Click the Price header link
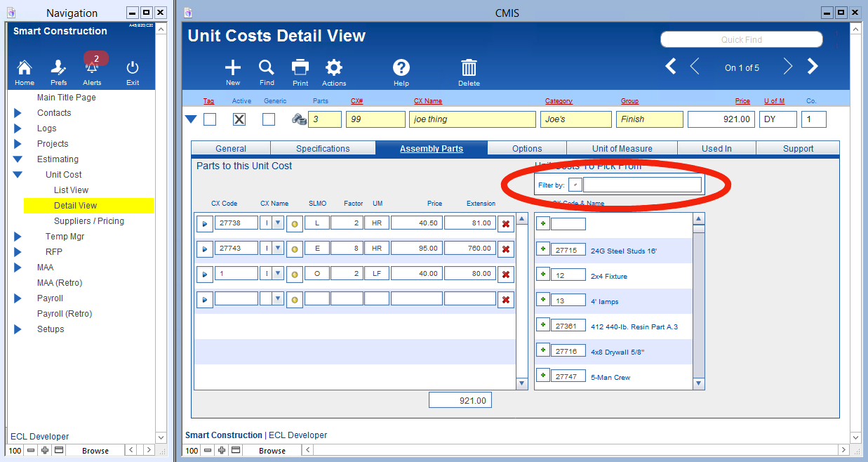This screenshot has width=868, height=462. [742, 101]
